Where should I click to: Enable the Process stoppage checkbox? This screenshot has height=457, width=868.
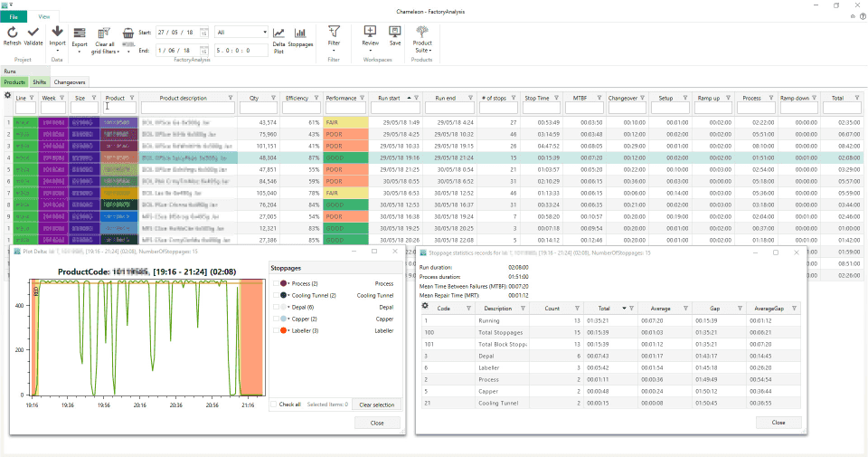pyautogui.click(x=277, y=283)
